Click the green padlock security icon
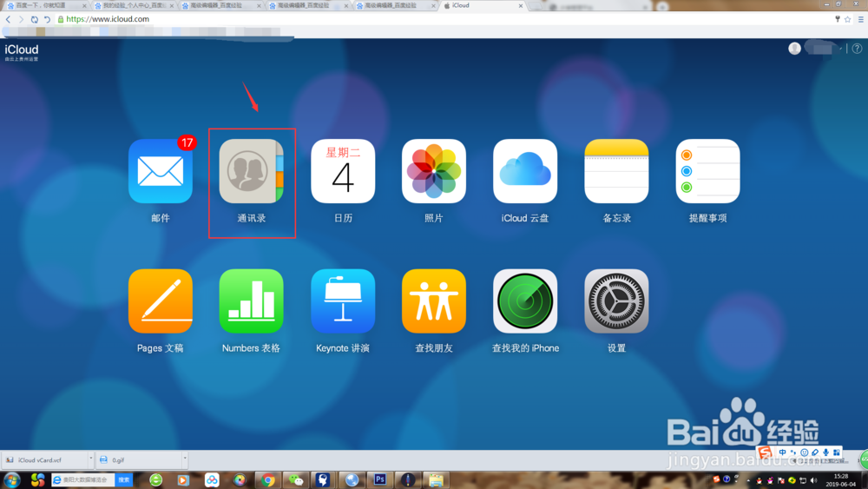Viewport: 868px width, 489px height. (x=61, y=19)
